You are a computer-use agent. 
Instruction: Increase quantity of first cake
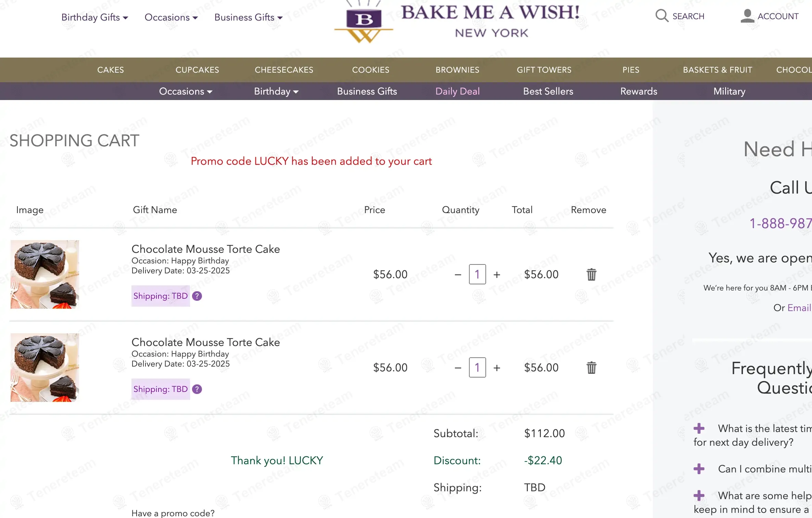pyautogui.click(x=497, y=274)
